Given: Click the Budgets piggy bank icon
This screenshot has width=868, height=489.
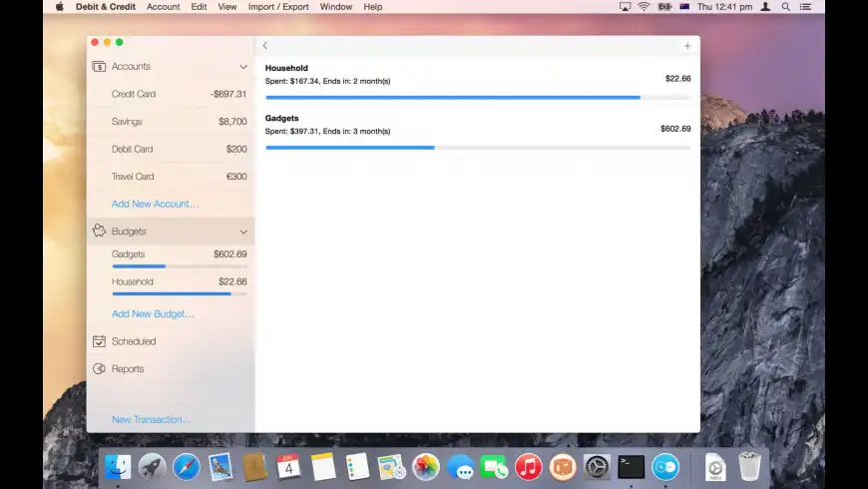Looking at the screenshot, I should pyautogui.click(x=99, y=231).
